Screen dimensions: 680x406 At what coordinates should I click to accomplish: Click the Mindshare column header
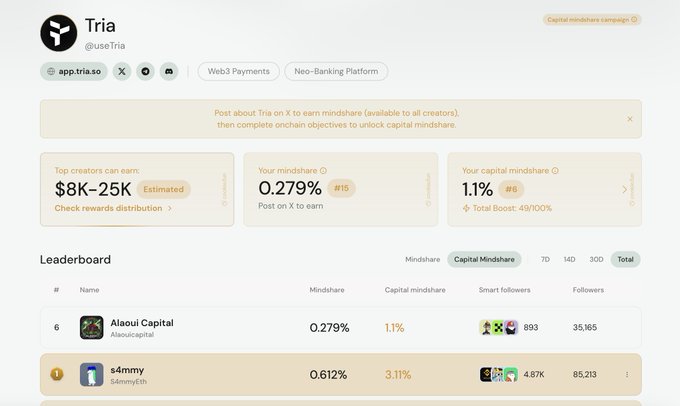pyautogui.click(x=327, y=290)
